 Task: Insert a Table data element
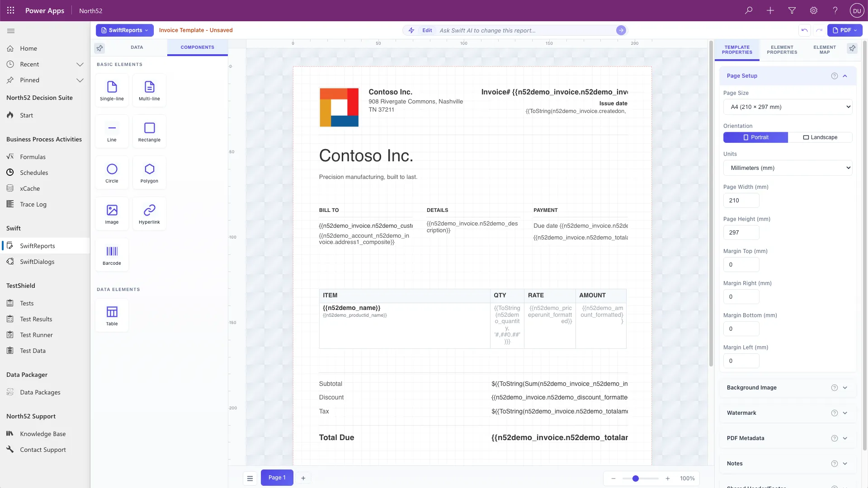112,315
